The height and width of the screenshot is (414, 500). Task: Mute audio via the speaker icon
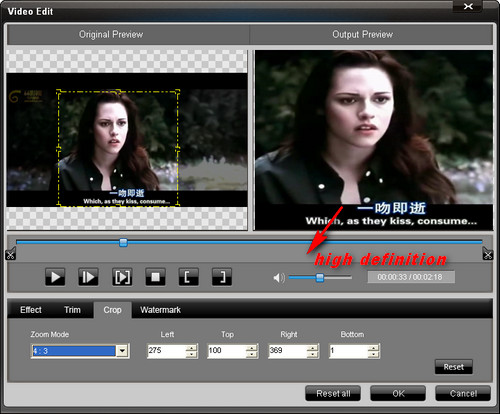click(x=279, y=277)
